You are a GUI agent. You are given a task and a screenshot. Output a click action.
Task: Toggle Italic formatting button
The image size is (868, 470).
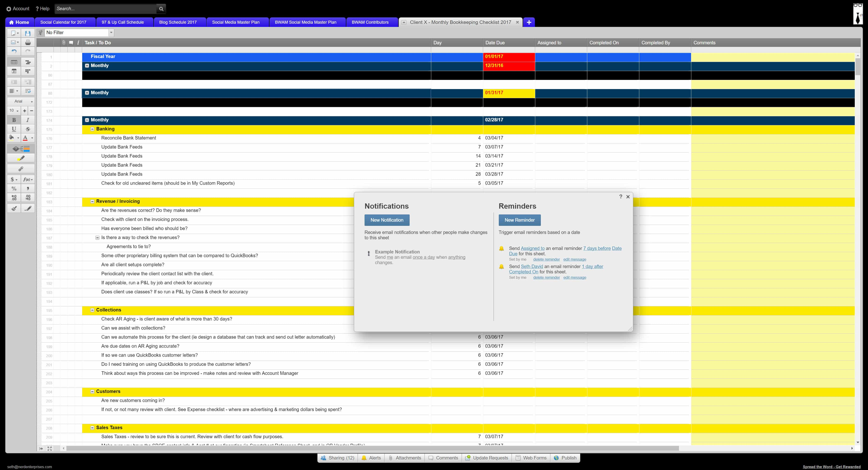click(28, 120)
